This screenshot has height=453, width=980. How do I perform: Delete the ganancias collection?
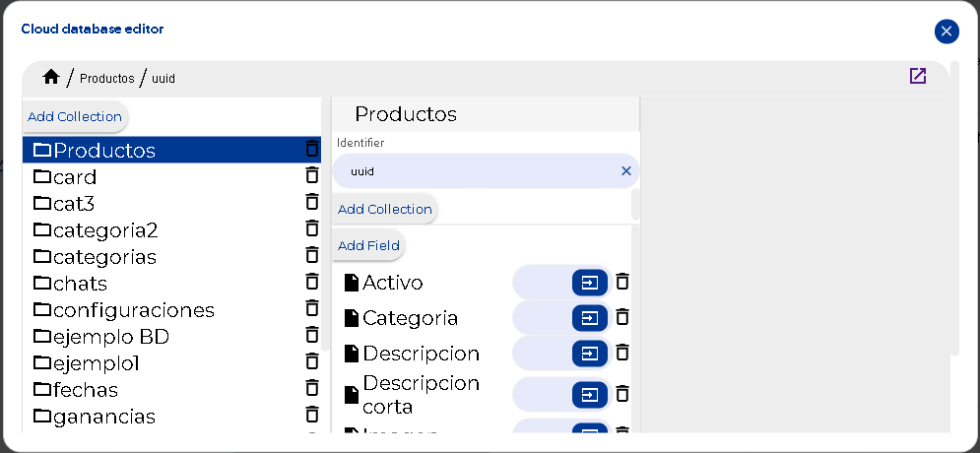[x=312, y=415]
